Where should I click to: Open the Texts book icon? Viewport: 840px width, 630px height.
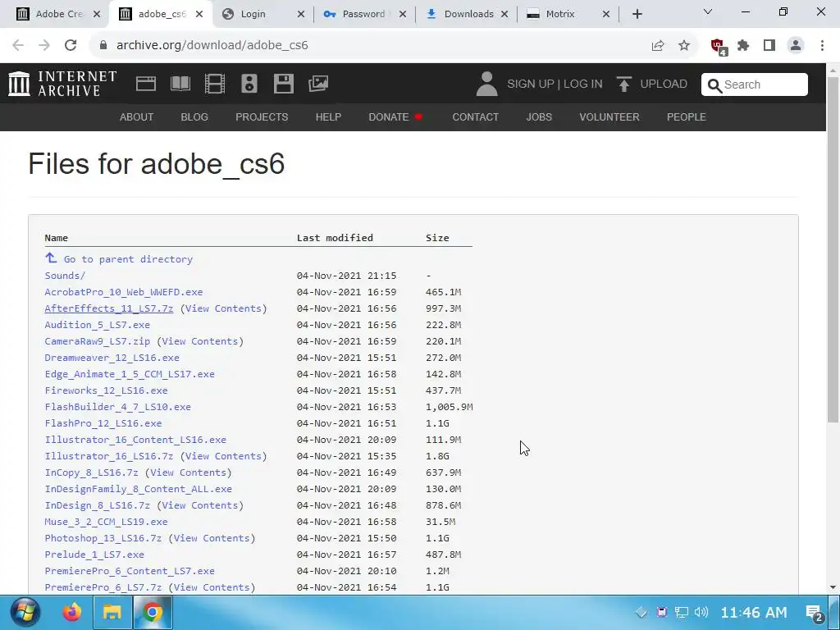click(180, 84)
